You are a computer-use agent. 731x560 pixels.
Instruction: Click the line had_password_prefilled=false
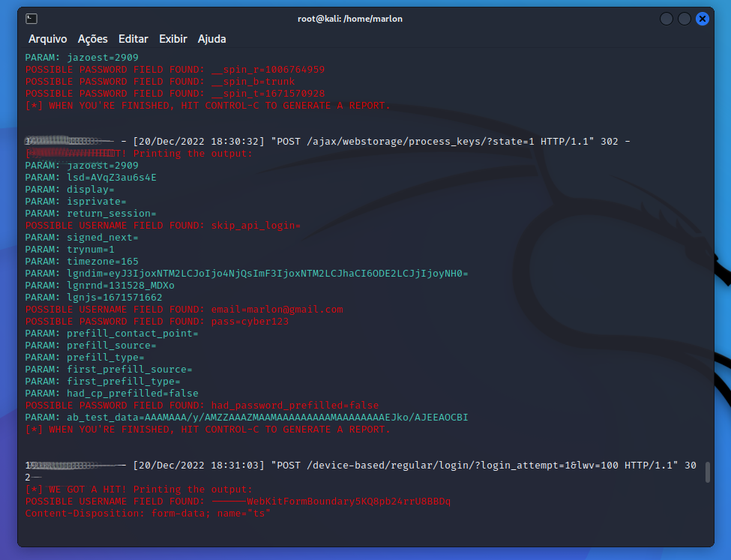point(202,406)
